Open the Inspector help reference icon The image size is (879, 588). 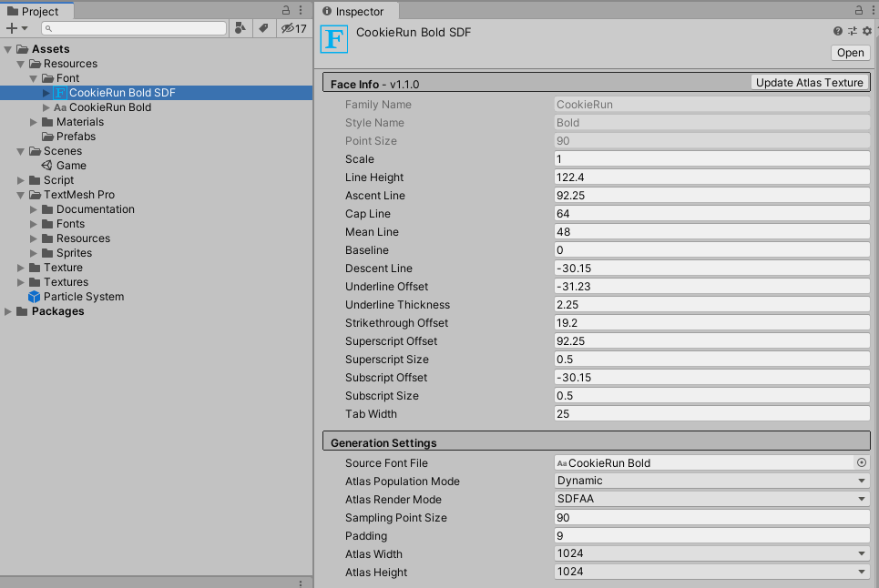(x=837, y=31)
